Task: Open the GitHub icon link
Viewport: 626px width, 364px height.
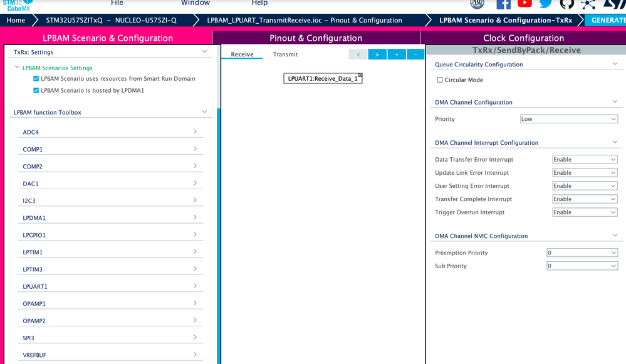Action: pyautogui.click(x=566, y=4)
